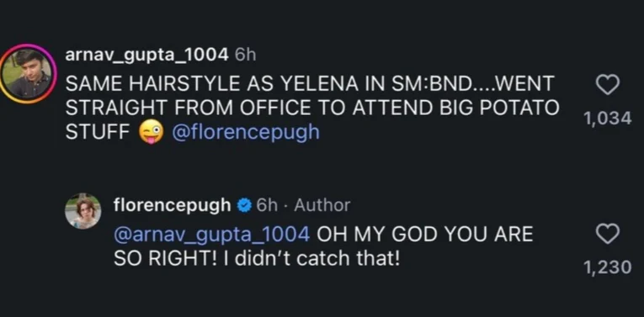Screen dimensions: 644x317
Task: Open arnav_gupta_1004's profile picture story
Action: 28,73
